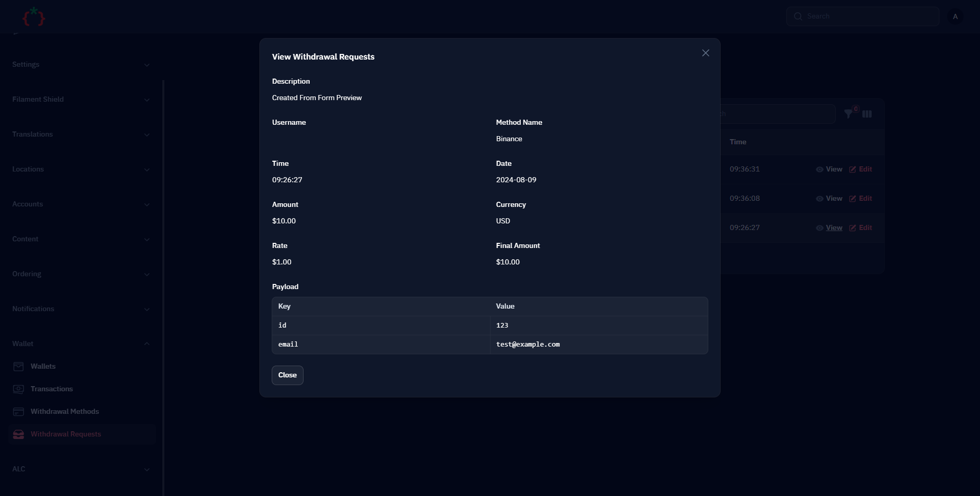
Task: Click the payload key 'id'
Action: (282, 326)
